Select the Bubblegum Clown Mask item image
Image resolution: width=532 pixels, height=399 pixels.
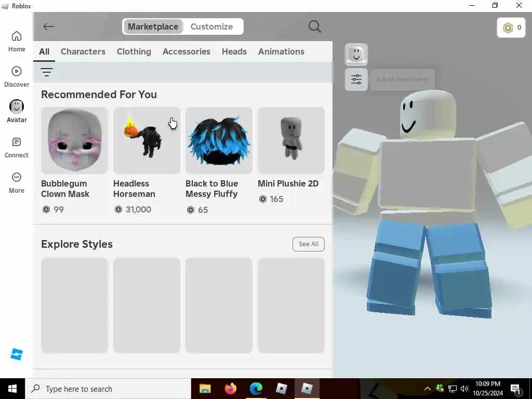click(x=75, y=140)
